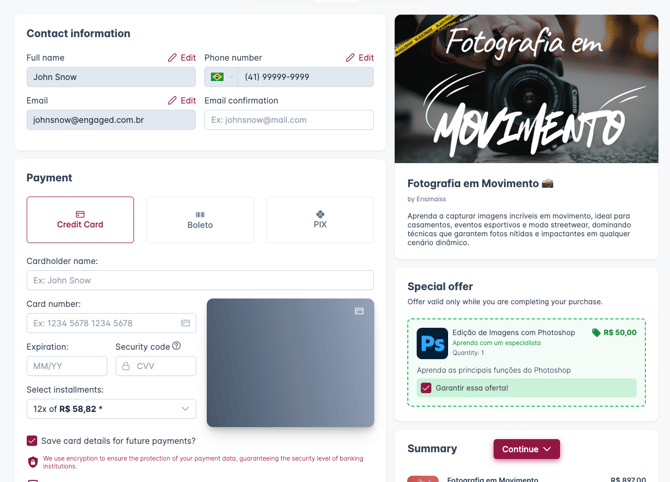Click the pencil Edit icon for Email

[172, 100]
